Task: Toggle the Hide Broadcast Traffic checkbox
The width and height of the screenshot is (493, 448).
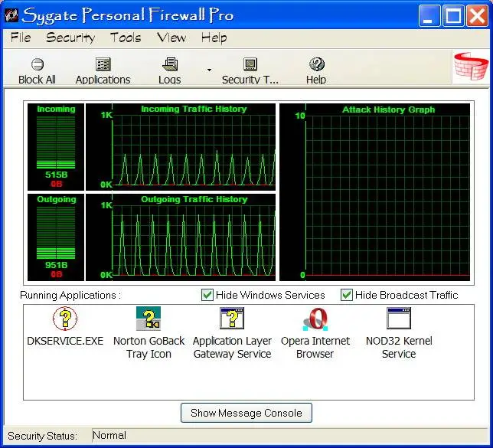Action: [347, 295]
